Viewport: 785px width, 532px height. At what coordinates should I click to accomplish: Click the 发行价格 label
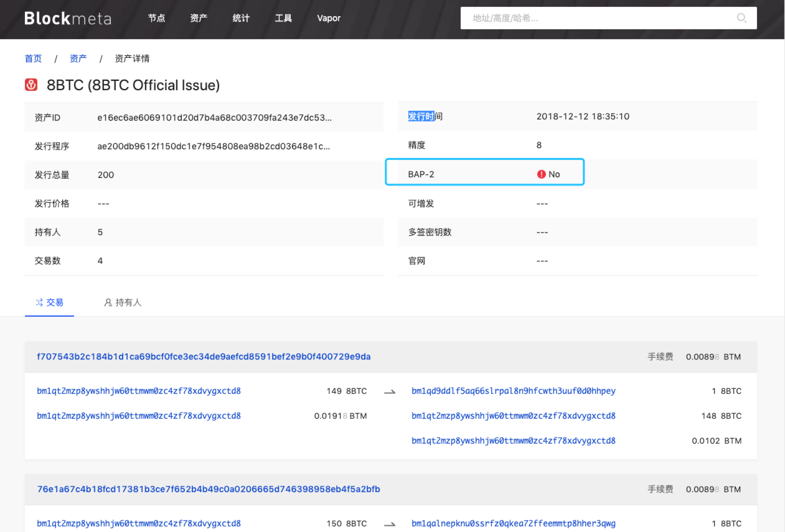pyautogui.click(x=52, y=203)
